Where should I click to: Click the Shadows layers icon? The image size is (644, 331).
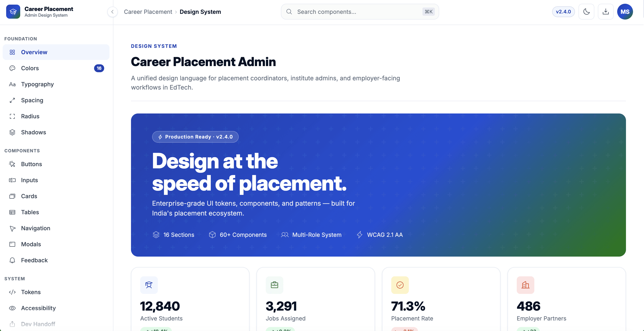[12, 132]
